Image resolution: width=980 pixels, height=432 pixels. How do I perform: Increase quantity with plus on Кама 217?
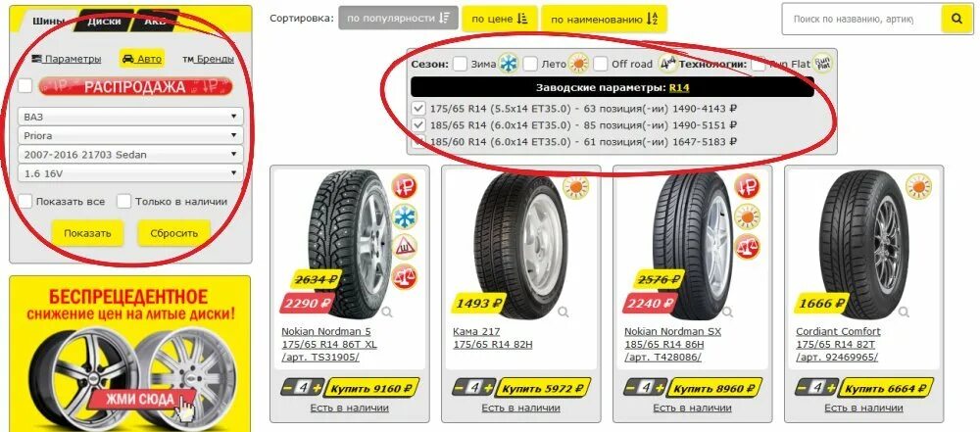pyautogui.click(x=488, y=388)
